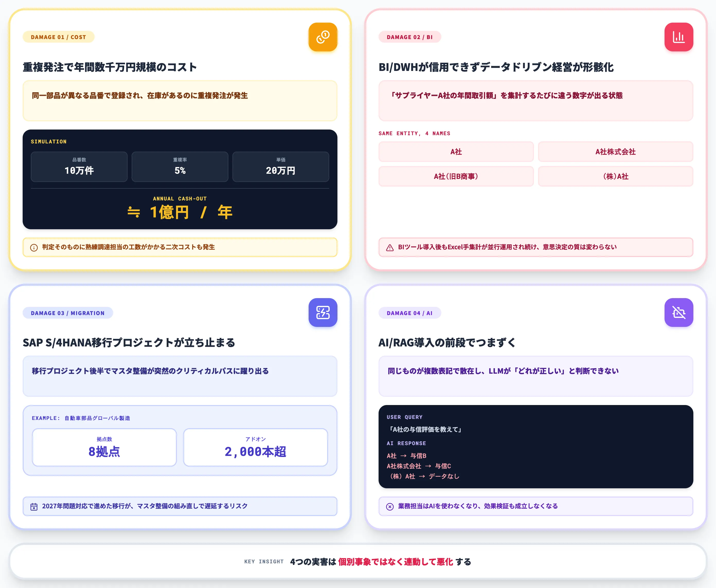The height and width of the screenshot is (588, 716).
Task: Click heading 重複発注で年間数千万円規模のコスト
Action: click(x=110, y=67)
